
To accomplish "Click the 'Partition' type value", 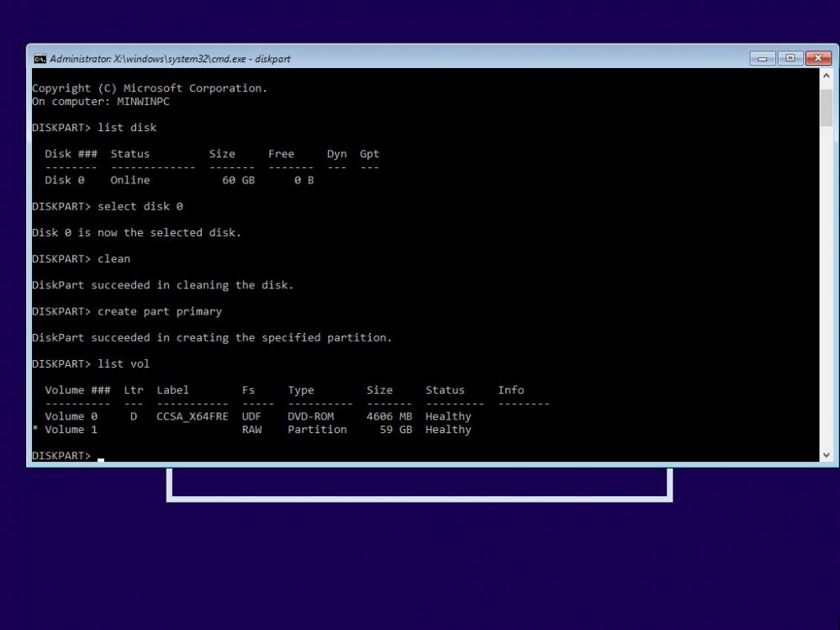I will click(317, 430).
